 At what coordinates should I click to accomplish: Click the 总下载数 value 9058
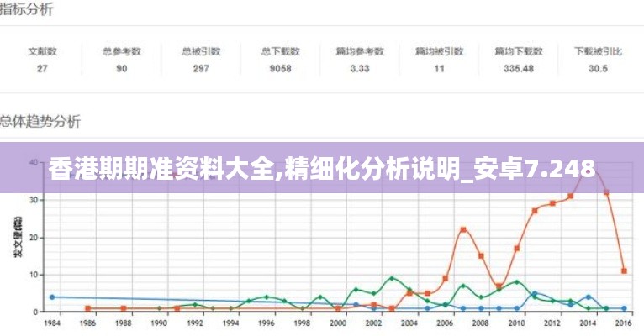point(280,68)
